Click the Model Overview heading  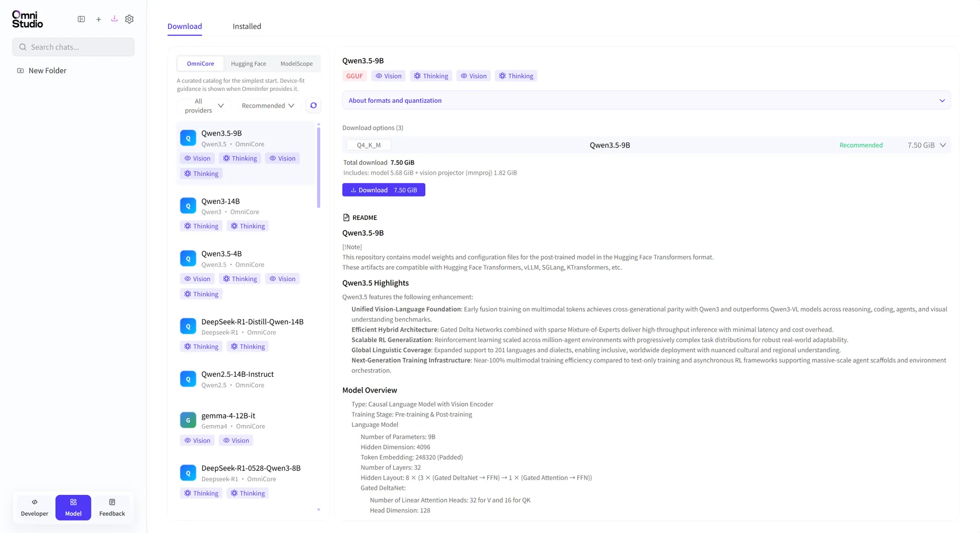tap(370, 390)
